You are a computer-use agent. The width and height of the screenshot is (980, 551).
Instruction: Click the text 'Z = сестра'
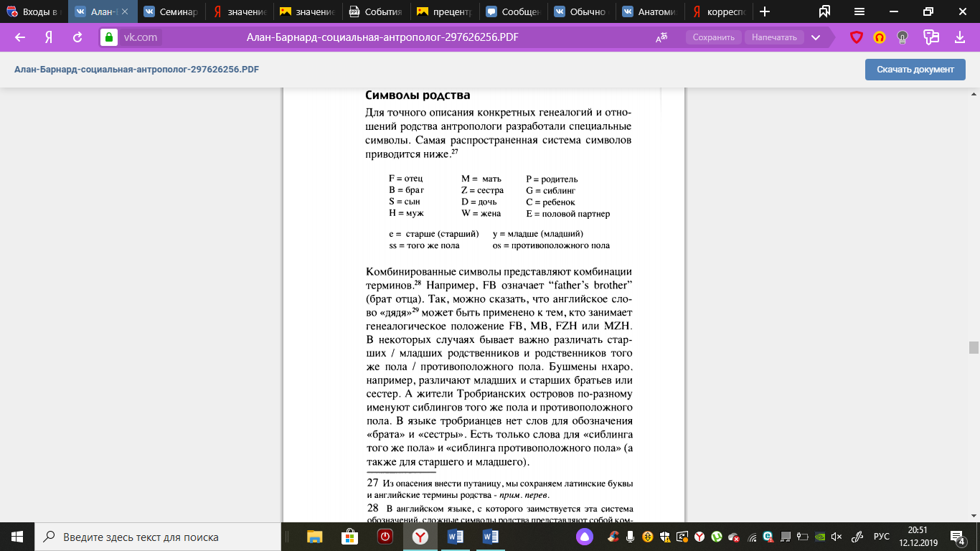tap(482, 190)
